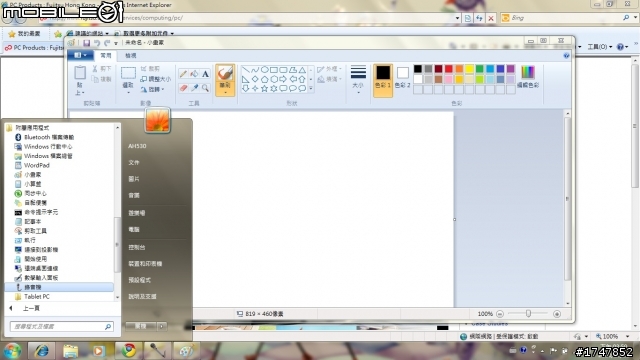
Task: Click the Redo arrow in Paint quick access
Action: point(107,43)
